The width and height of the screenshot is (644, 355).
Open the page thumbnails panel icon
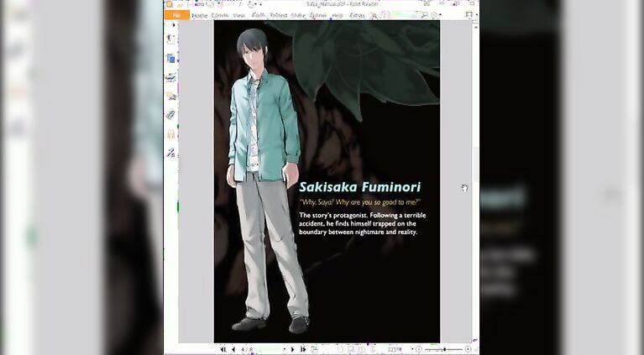tap(170, 58)
